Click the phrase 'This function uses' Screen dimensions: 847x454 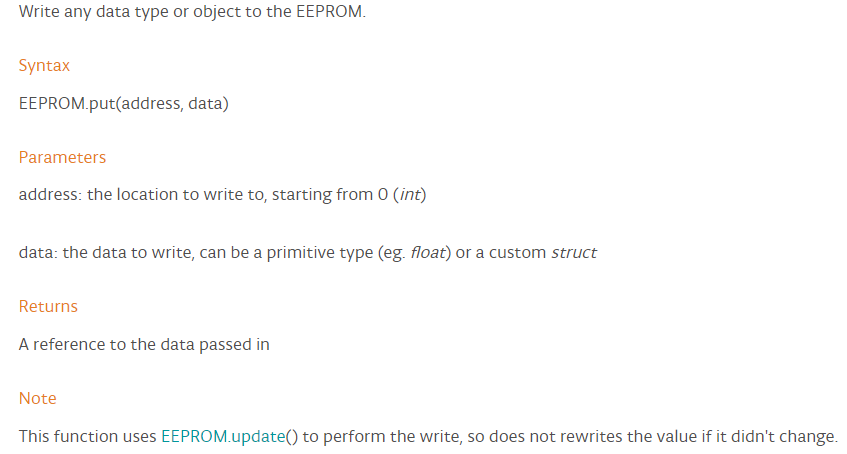[87, 436]
